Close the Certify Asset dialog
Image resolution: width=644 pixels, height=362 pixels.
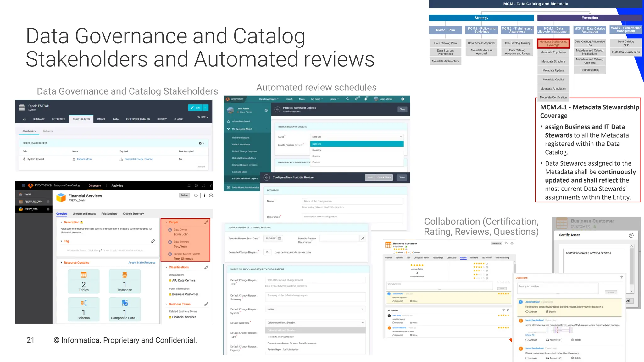[631, 235]
